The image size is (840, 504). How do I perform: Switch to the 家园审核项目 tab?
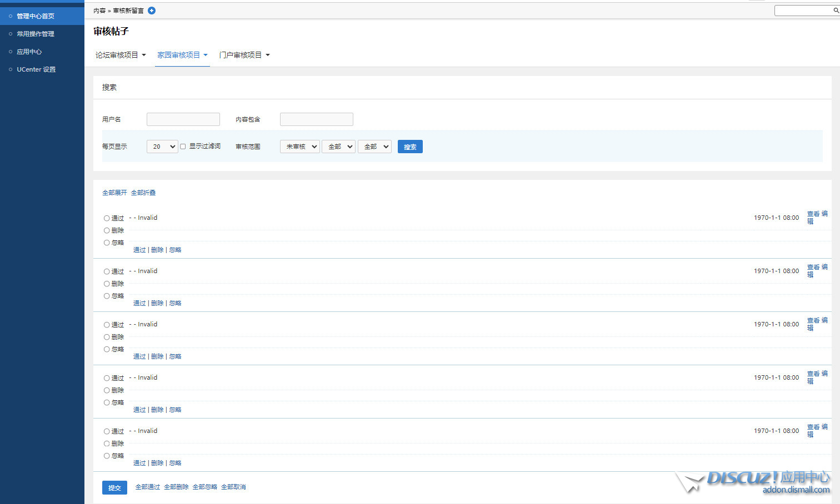[x=182, y=55]
